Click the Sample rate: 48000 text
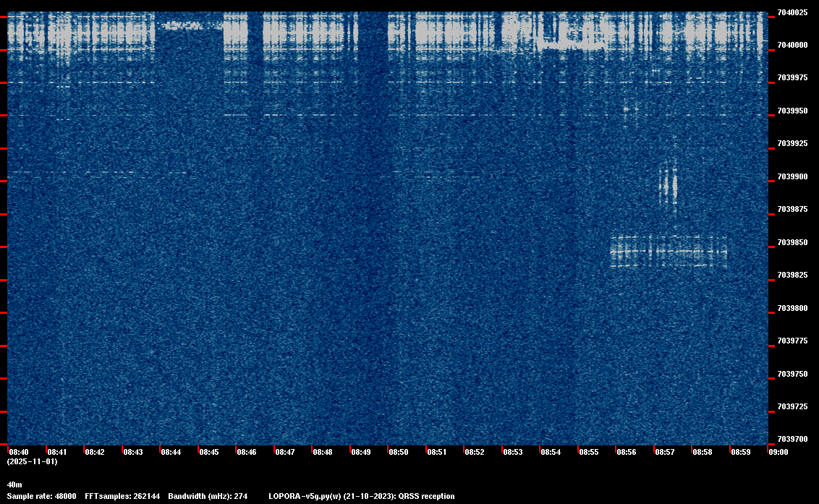Image resolution: width=819 pixels, height=504 pixels. [41, 496]
